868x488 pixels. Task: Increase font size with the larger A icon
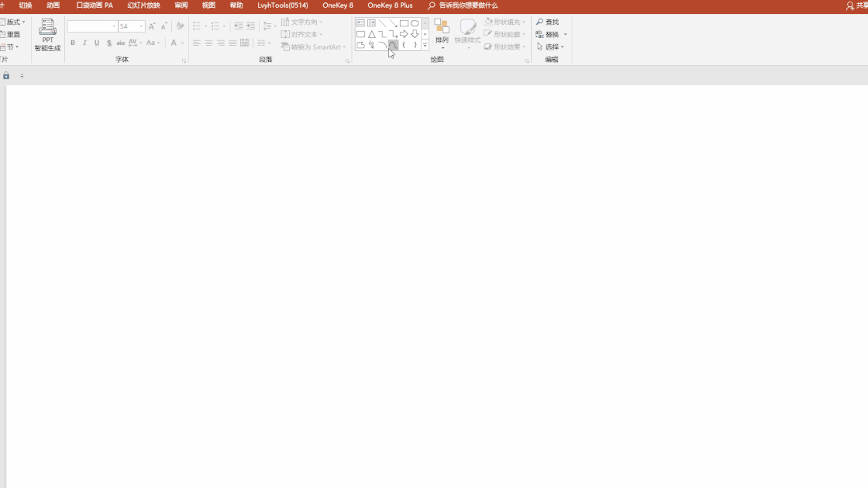tap(152, 26)
